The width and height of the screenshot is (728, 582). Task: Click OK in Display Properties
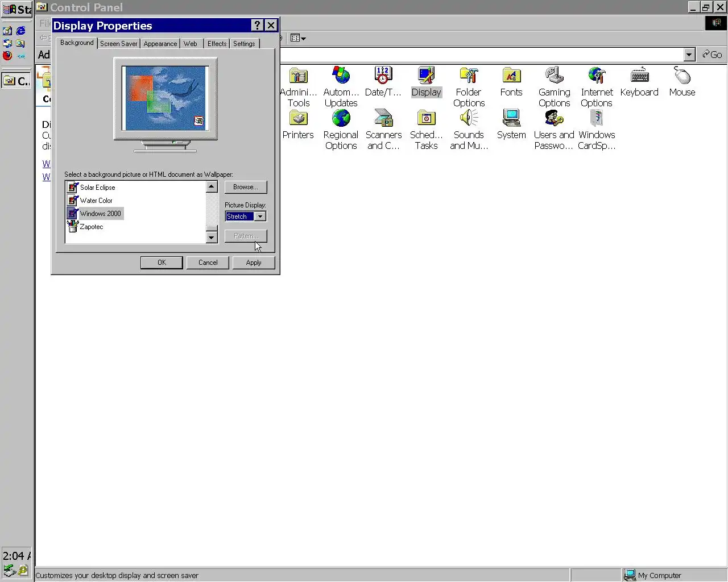point(162,263)
